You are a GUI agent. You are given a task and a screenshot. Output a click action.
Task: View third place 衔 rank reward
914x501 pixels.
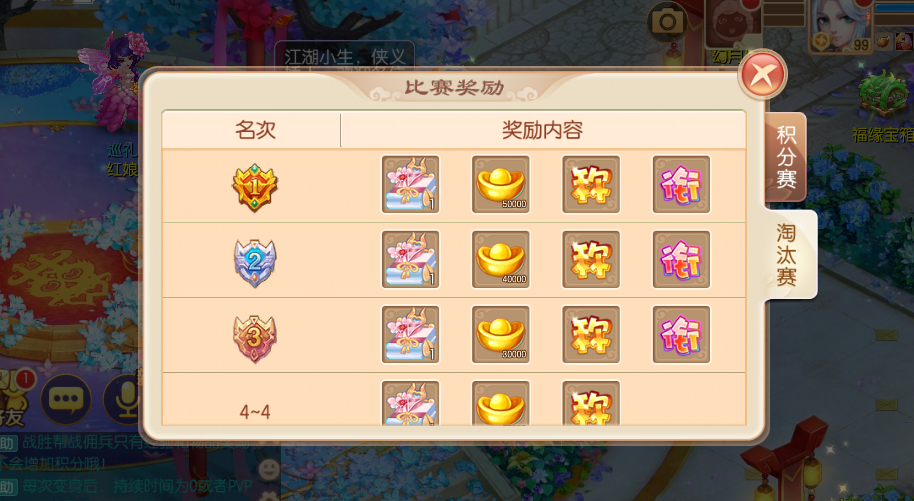coord(681,335)
